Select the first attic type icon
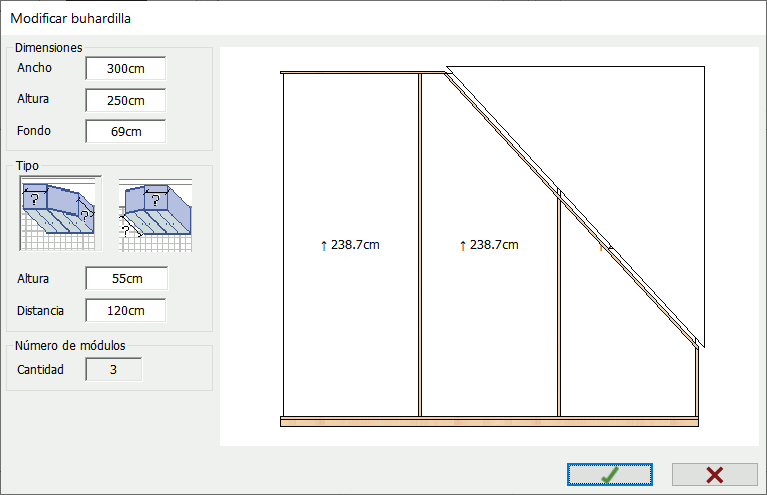The image size is (767, 495). click(61, 213)
